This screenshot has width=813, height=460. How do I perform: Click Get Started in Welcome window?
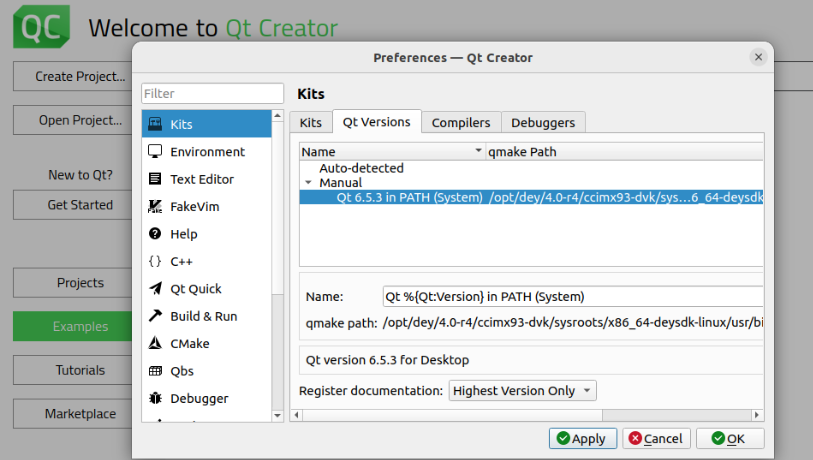[x=73, y=205]
